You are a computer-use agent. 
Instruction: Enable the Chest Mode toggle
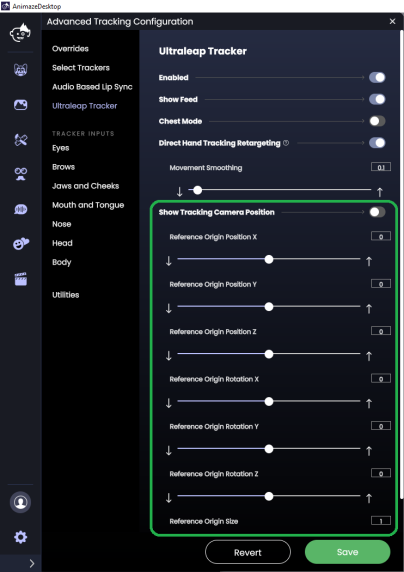(377, 121)
